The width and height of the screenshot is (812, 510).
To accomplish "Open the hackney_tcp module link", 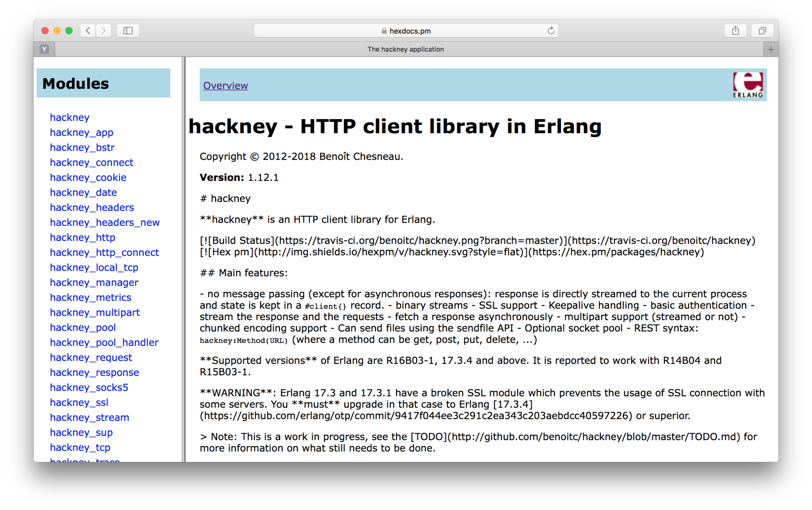I will pos(80,448).
